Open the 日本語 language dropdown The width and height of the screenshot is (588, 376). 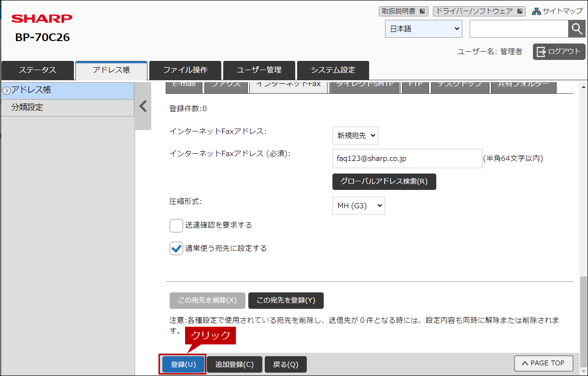[x=424, y=29]
